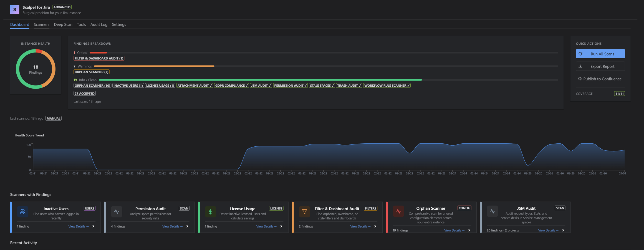Click the Trash Audit tag

[349, 86]
